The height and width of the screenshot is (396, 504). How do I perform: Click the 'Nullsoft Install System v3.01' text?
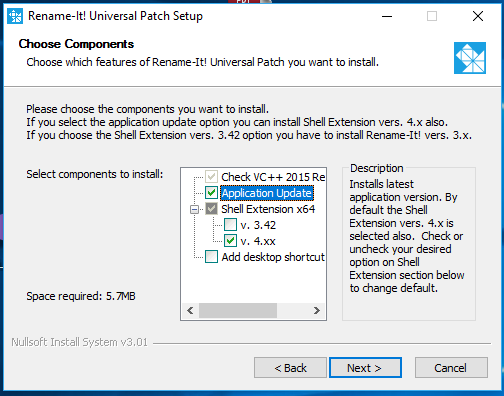[80, 342]
